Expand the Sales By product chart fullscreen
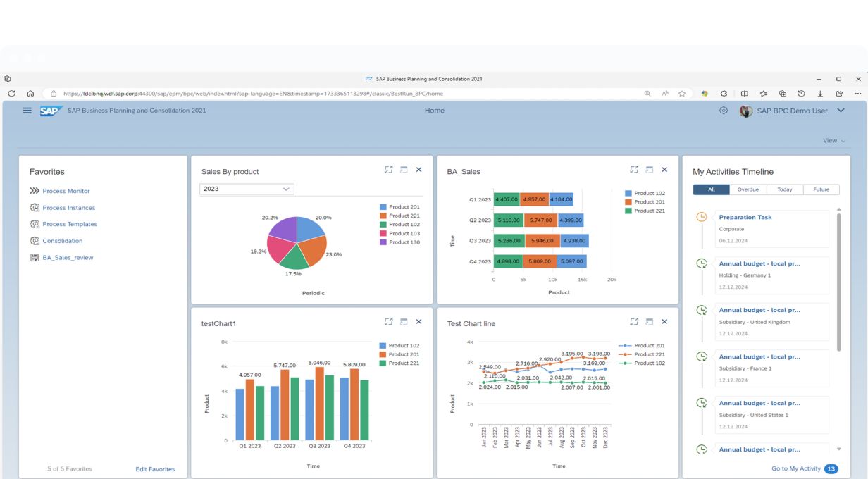868x479 pixels. tap(388, 170)
